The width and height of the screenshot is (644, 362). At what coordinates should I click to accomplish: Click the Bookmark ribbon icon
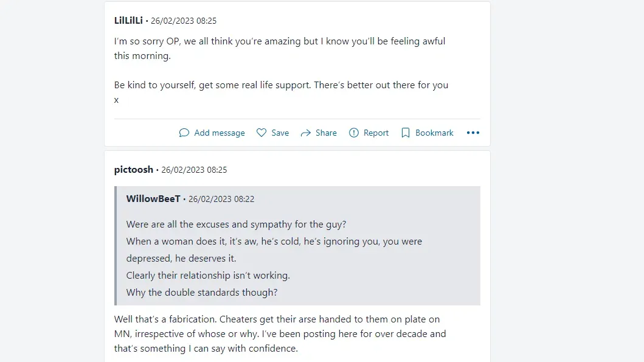coord(406,133)
